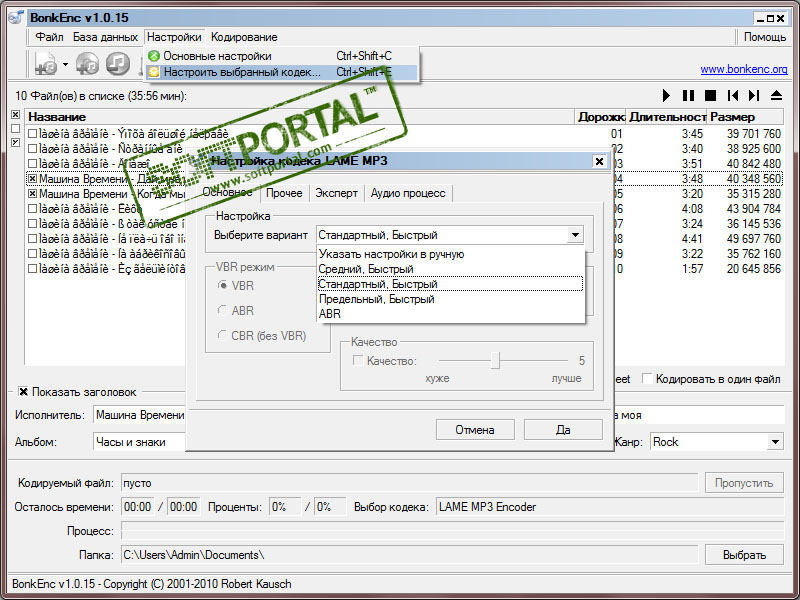Open the База данных menu

coord(105,37)
